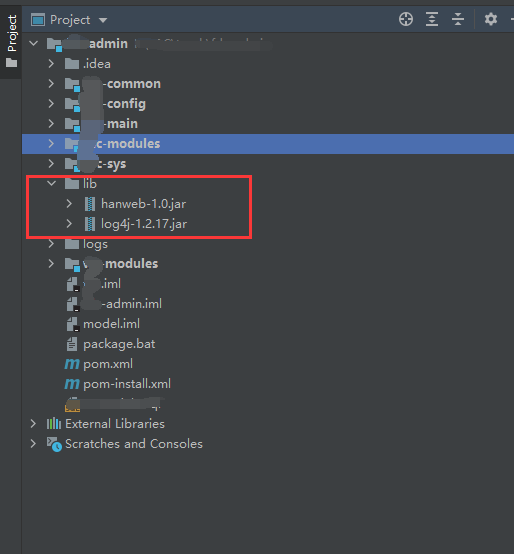Click the -config module folder icon
The image size is (514, 554).
(x=72, y=104)
